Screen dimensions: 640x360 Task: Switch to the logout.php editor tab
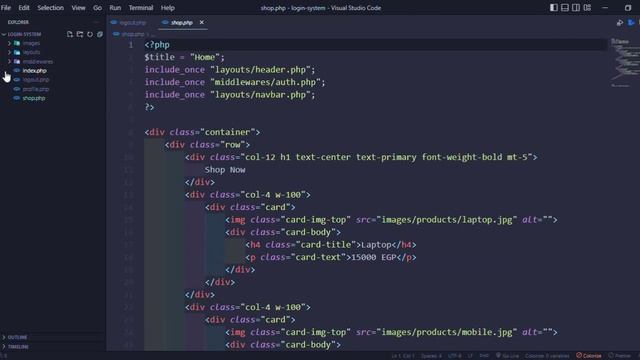(x=129, y=22)
